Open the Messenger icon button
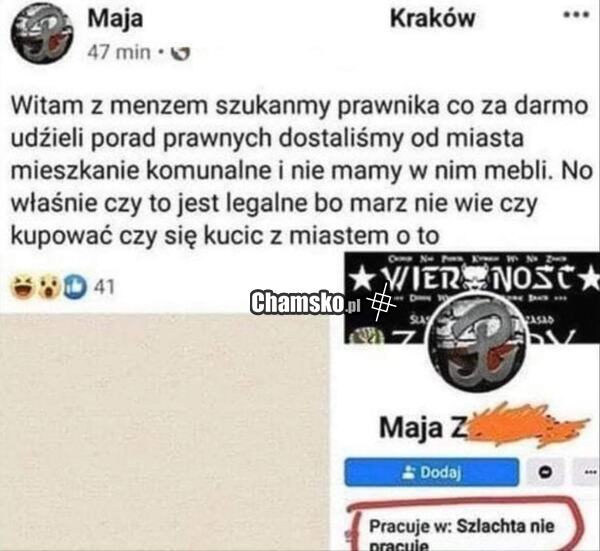Image resolution: width=600 pixels, height=551 pixels. (546, 472)
